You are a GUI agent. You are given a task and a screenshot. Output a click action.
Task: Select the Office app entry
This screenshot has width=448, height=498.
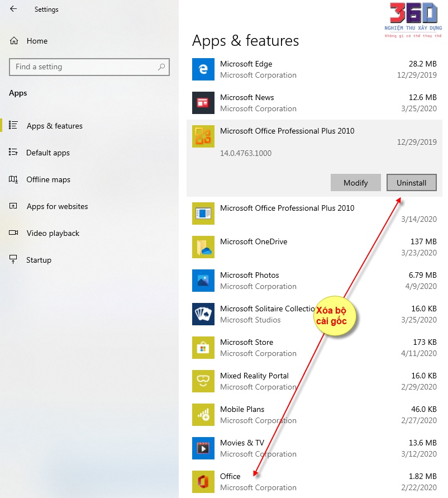(x=314, y=481)
